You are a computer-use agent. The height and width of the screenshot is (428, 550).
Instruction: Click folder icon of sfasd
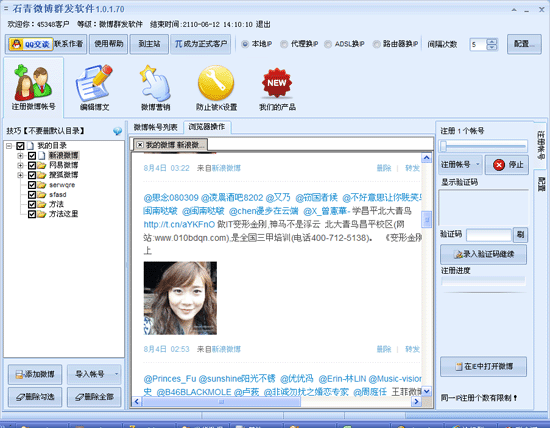[x=41, y=194]
